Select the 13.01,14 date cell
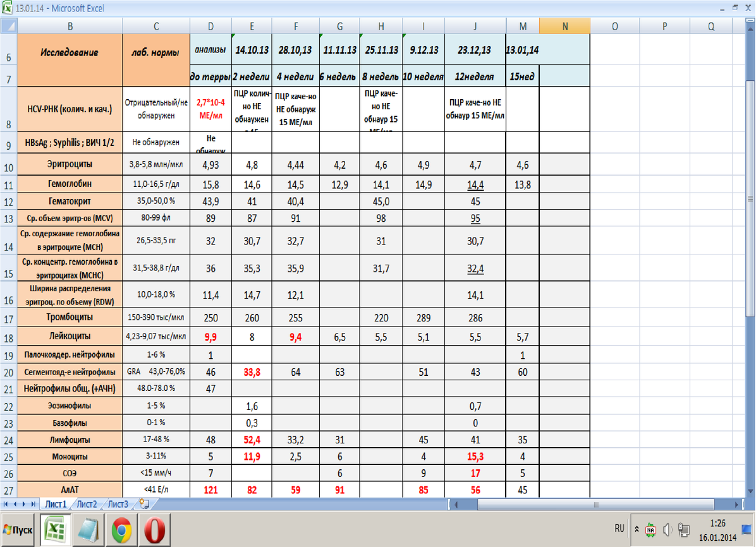This screenshot has height=547, width=756. [523, 50]
